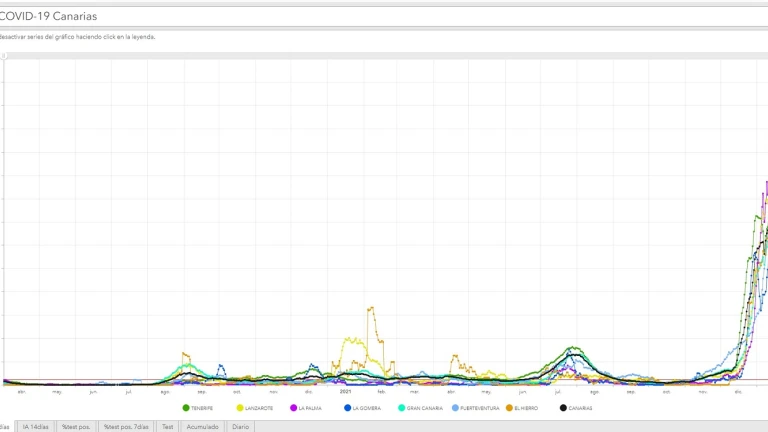Switch to the IA 14días tab

pos(36,427)
